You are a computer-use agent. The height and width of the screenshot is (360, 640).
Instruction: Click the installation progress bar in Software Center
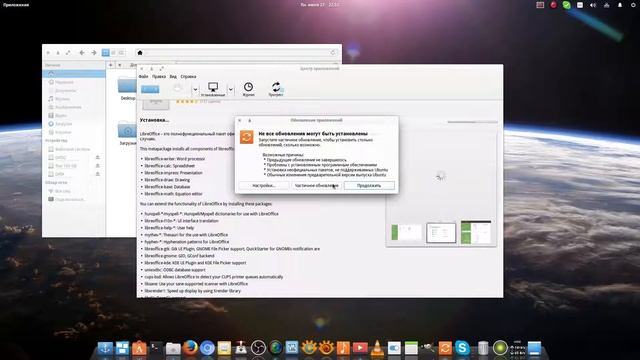click(x=472, y=122)
